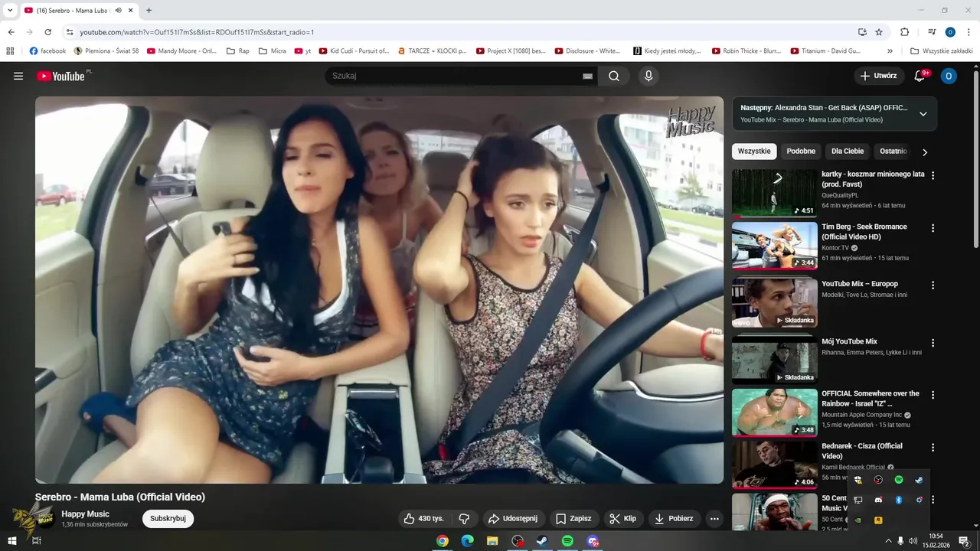Open Chrome apps grid in bookmarks bar
Image resolution: width=980 pixels, height=551 pixels.
pyautogui.click(x=10, y=51)
